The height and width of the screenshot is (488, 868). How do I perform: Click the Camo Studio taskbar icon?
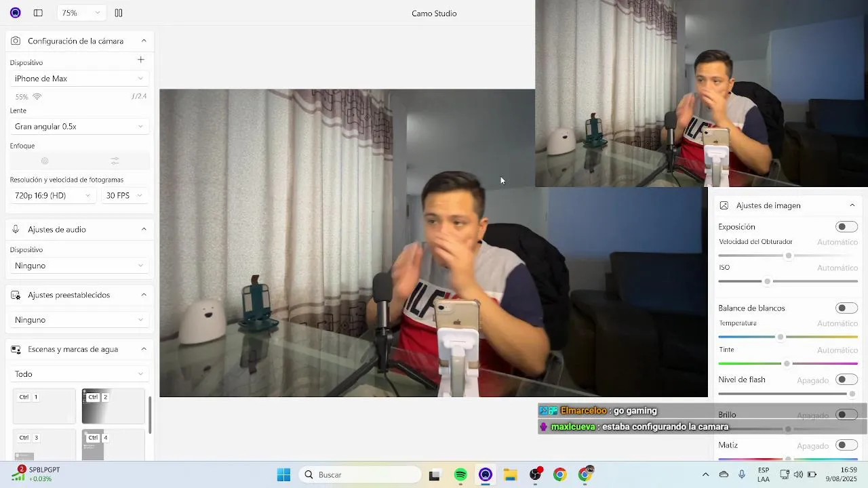click(x=486, y=475)
